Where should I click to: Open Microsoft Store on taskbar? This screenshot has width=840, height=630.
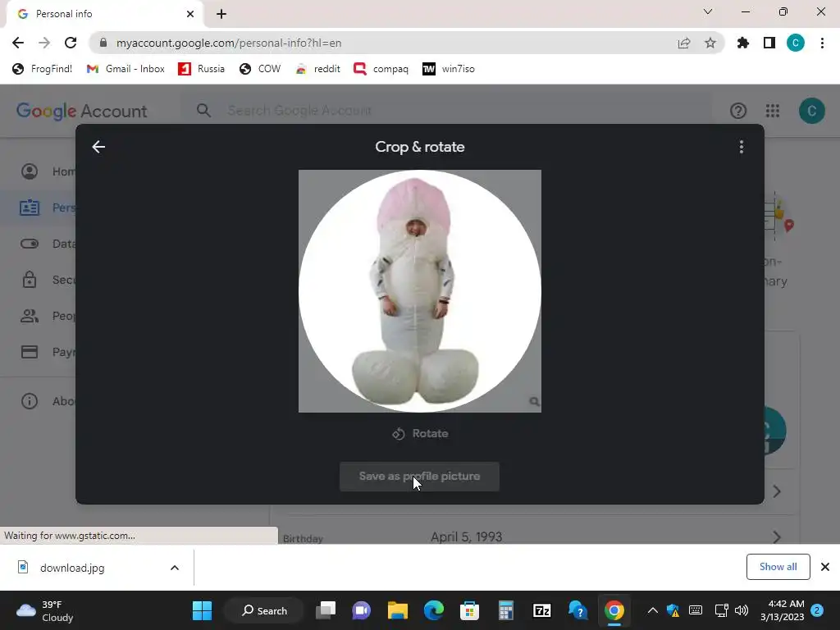click(x=470, y=610)
